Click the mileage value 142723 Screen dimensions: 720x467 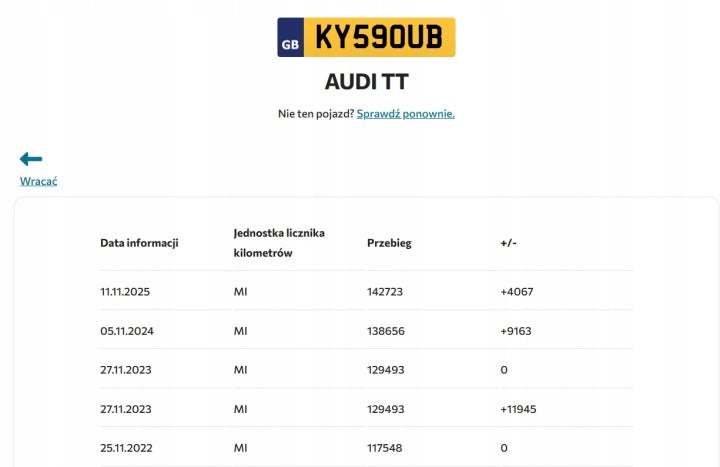pos(385,292)
